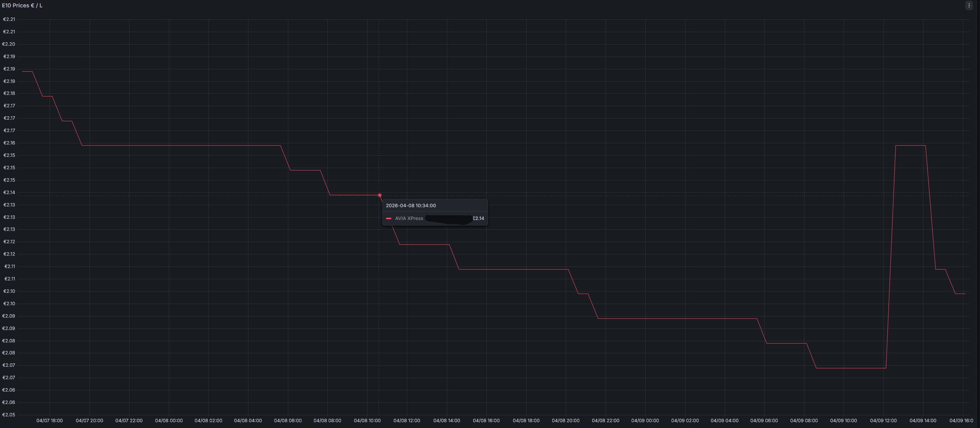Click the tooltip timestamp 2026-04-08 10:34:00

pos(411,206)
